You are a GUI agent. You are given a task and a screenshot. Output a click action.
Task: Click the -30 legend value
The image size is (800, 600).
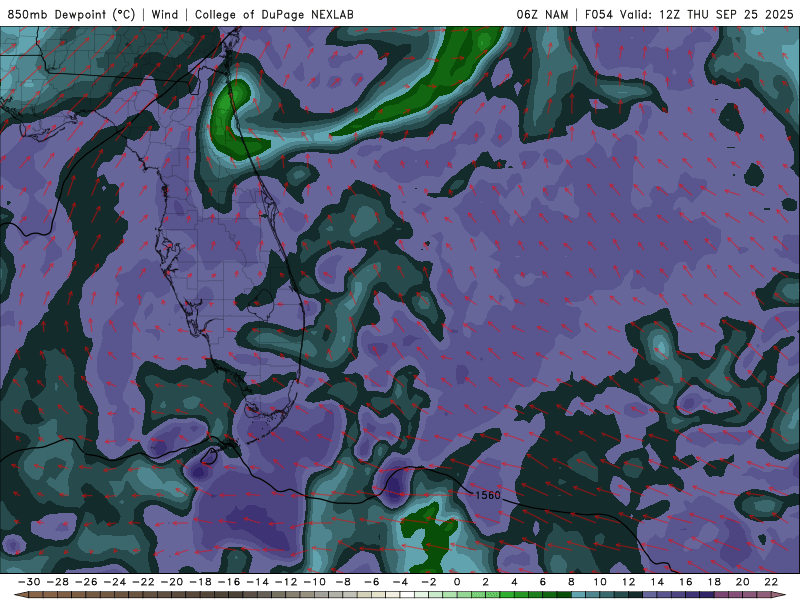29,582
